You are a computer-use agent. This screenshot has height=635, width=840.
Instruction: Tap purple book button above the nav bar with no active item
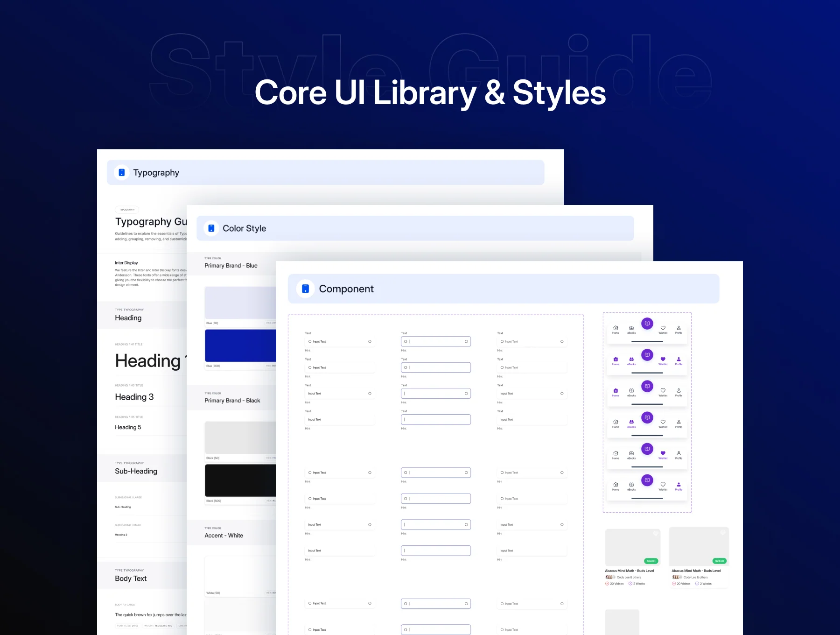coord(647,324)
